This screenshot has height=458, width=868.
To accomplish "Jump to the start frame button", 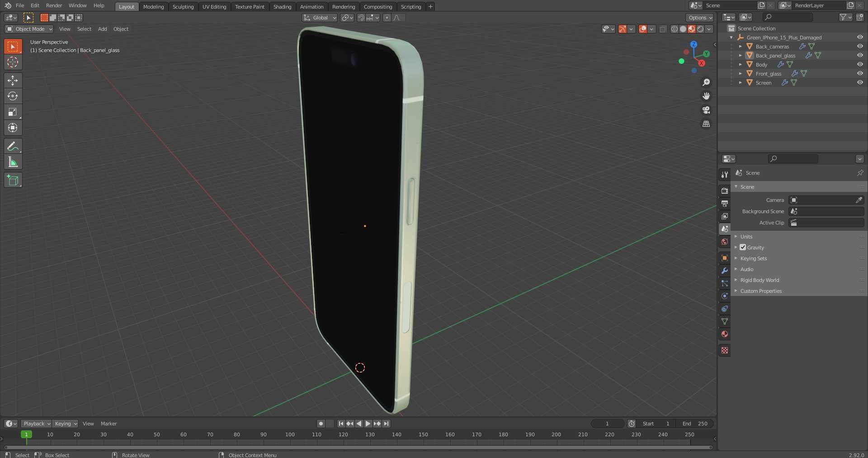I will (x=341, y=424).
